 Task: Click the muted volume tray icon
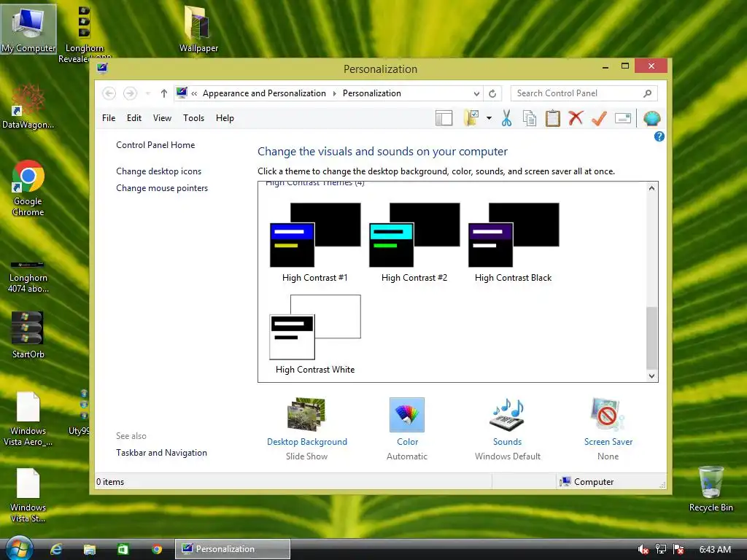tap(643, 550)
